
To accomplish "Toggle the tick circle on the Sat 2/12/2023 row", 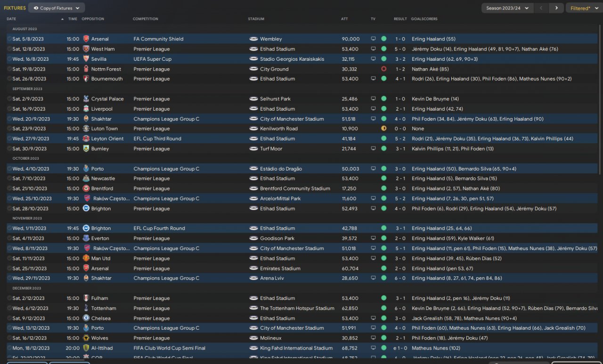I will [x=9, y=298].
